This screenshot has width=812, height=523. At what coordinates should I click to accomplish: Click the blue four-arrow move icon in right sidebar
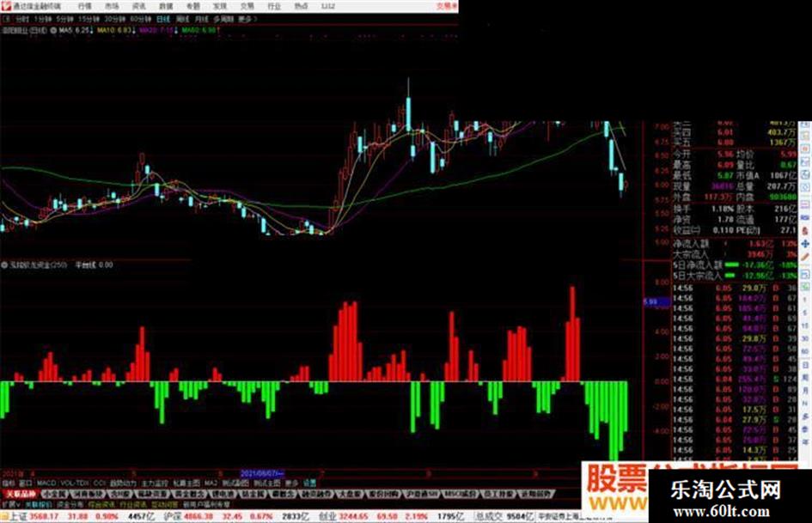pos(805,243)
